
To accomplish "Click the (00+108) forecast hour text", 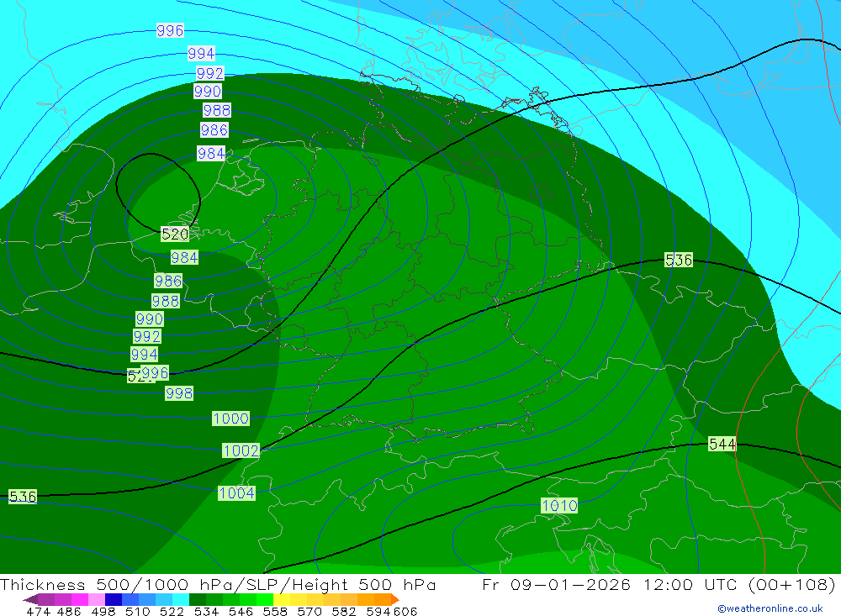I will point(791,584).
